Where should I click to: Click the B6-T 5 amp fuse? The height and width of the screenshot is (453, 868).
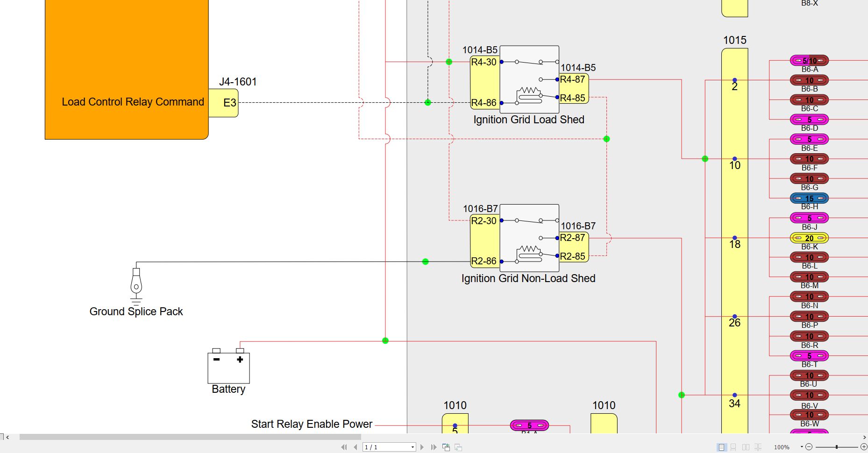coord(809,356)
